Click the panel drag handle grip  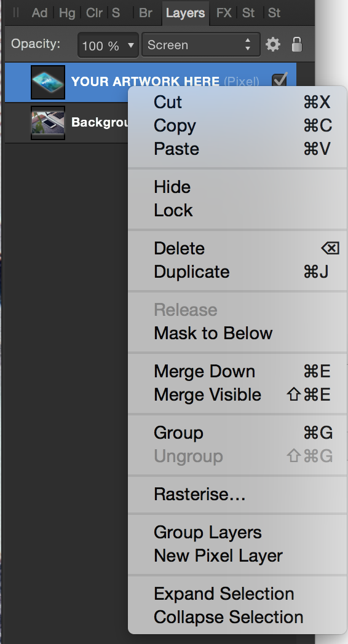[15, 13]
